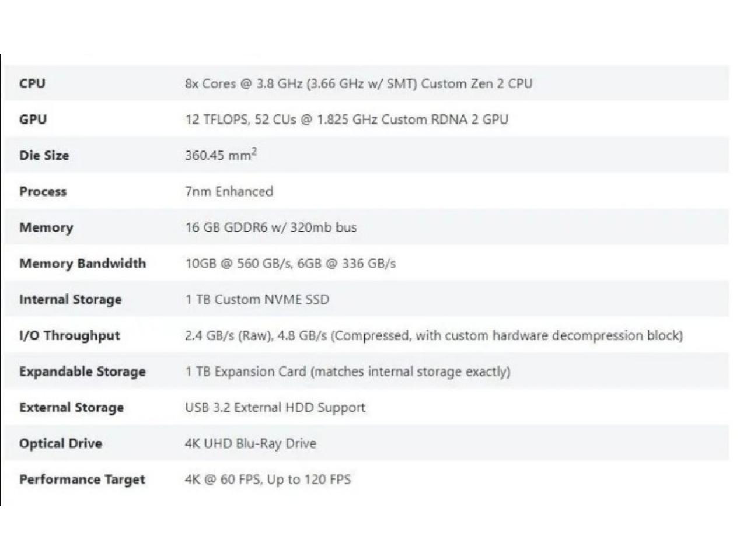
Task: Select the USB 3.2 External HDD Support value
Action: (275, 408)
